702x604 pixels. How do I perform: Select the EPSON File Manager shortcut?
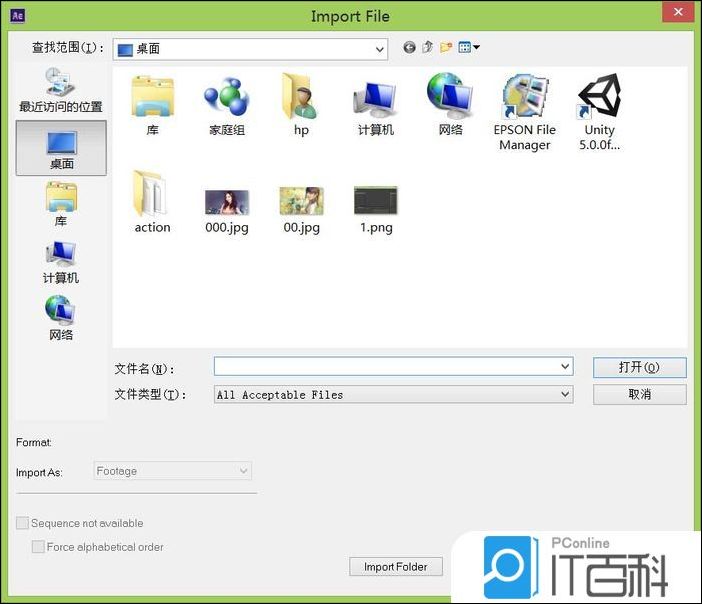(525, 113)
